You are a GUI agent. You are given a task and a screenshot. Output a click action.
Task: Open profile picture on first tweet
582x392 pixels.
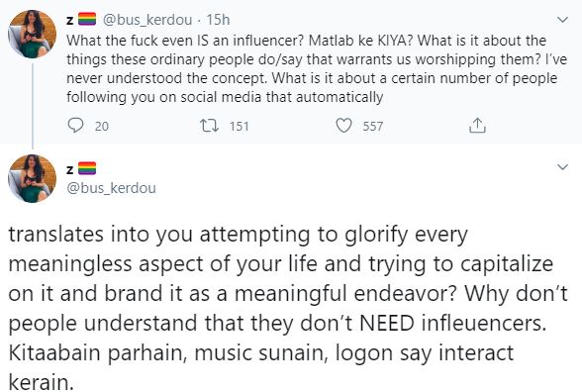click(33, 34)
